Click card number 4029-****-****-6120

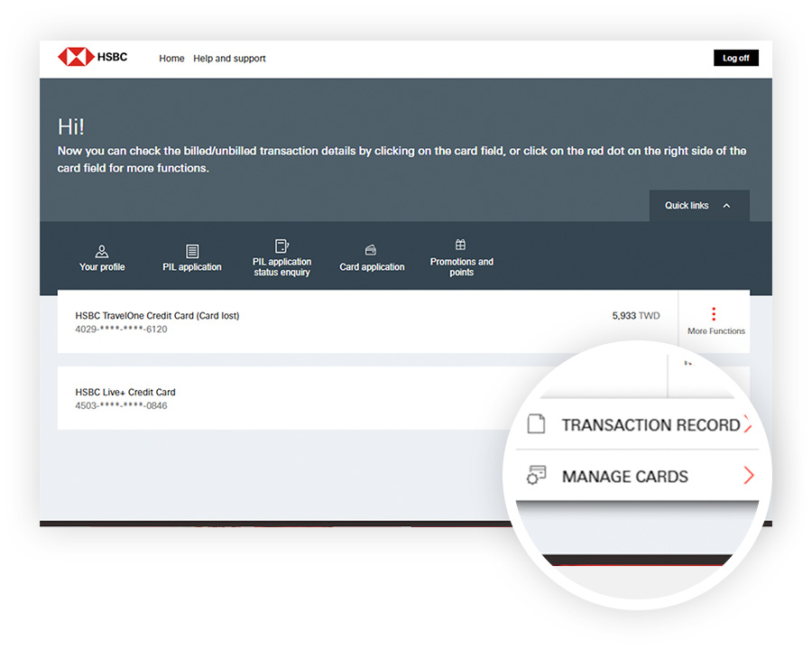point(121,330)
